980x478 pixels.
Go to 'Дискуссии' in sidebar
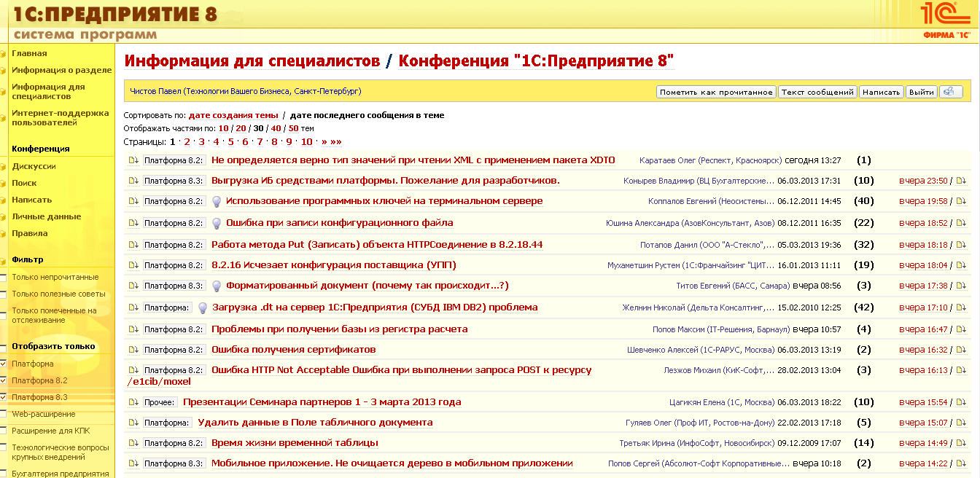pyautogui.click(x=34, y=166)
